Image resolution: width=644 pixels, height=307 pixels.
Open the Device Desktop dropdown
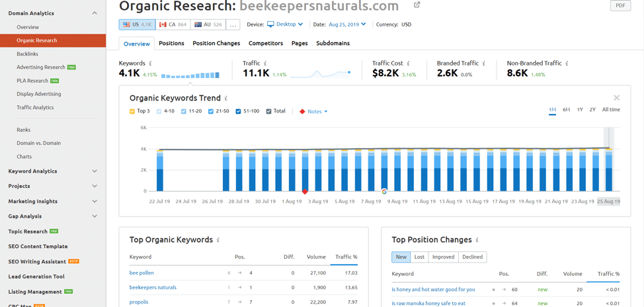click(285, 24)
